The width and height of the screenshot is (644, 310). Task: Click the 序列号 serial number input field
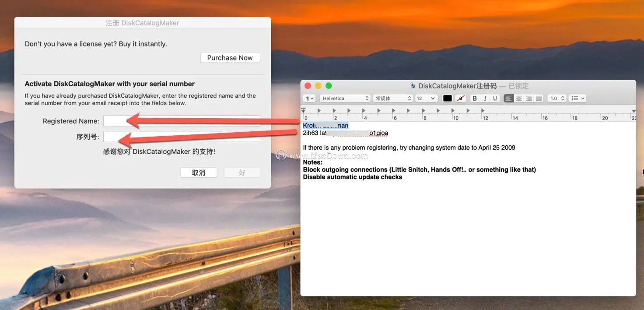coord(182,137)
